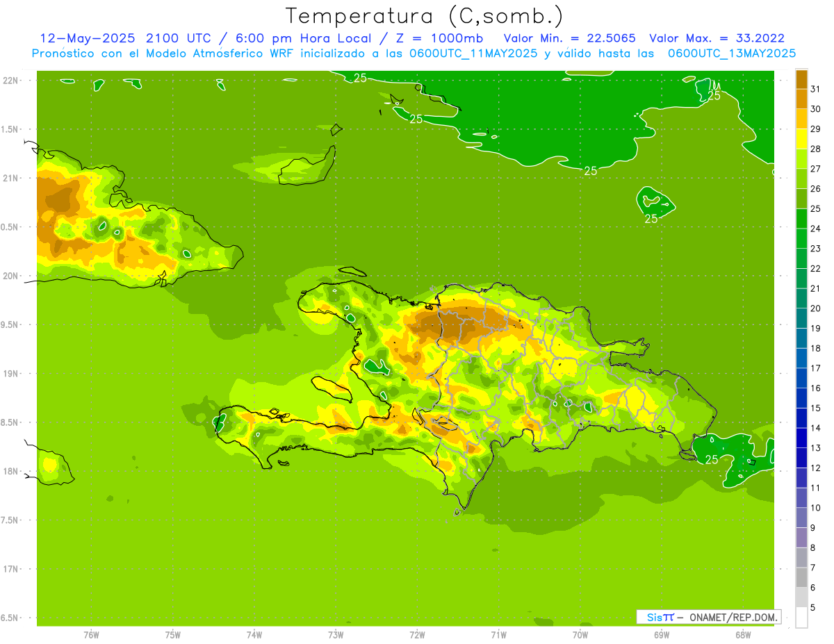Pick the gray legend swatch between 6 and 7
This screenshot has width=834, height=644.
pos(801,577)
